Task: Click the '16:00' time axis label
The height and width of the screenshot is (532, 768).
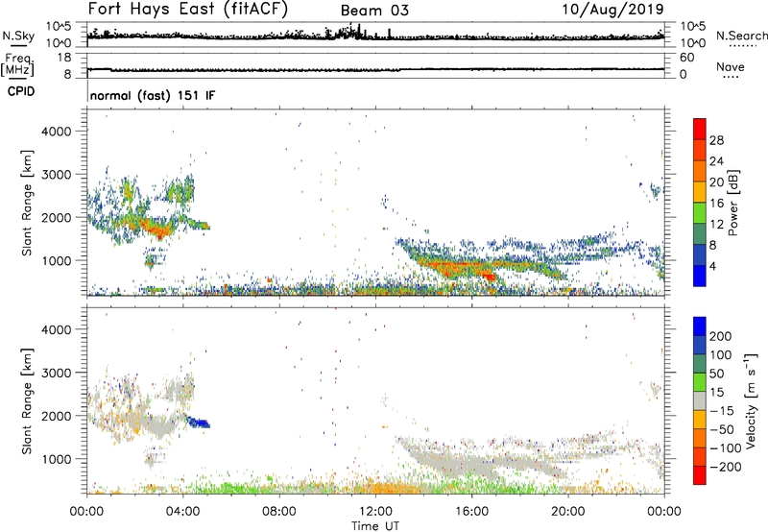Action: tap(471, 512)
